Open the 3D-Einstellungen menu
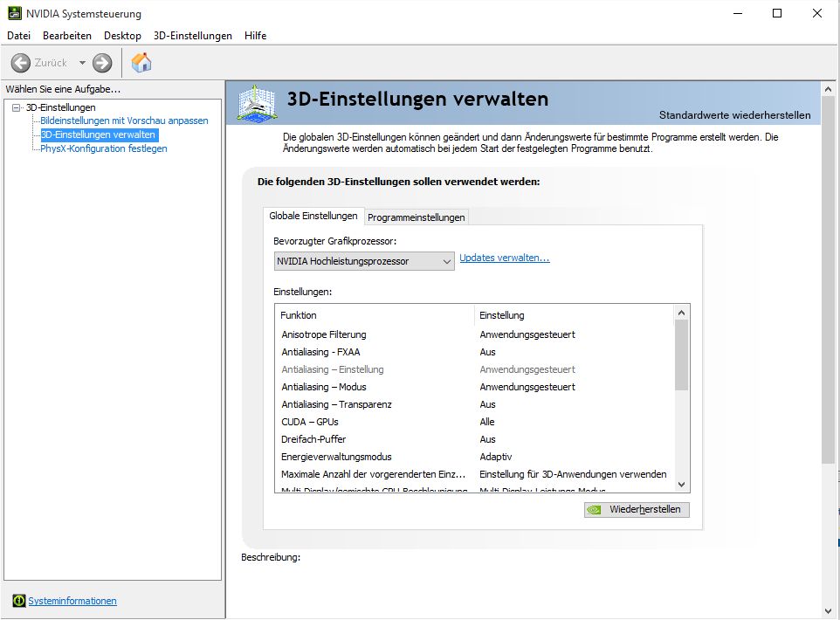Image resolution: width=840 pixels, height=620 pixels. click(x=192, y=36)
